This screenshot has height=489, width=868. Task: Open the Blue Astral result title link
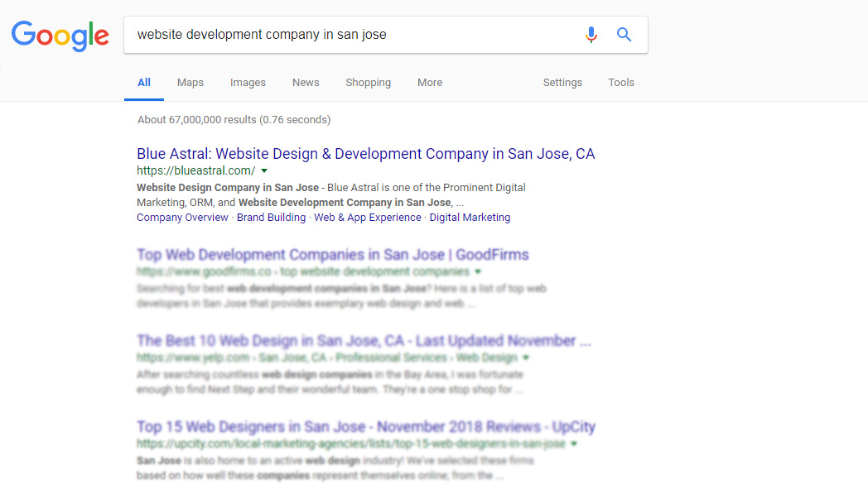click(366, 154)
